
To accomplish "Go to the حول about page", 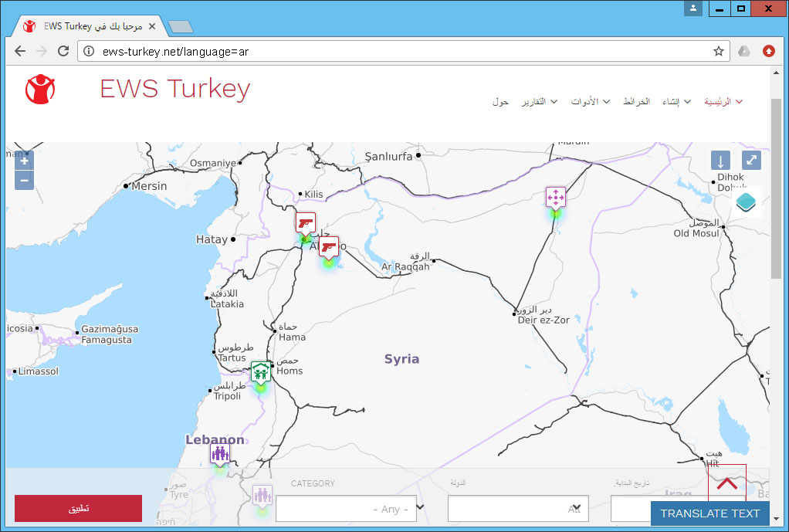I will click(500, 102).
